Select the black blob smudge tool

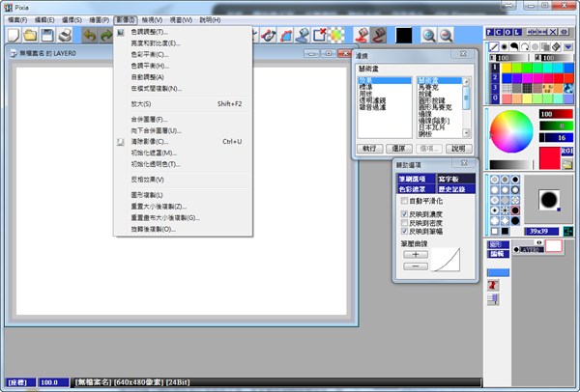514,47
